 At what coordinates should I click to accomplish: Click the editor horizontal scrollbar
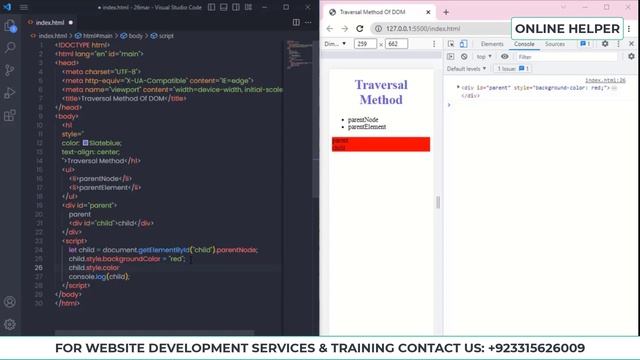coord(154,333)
